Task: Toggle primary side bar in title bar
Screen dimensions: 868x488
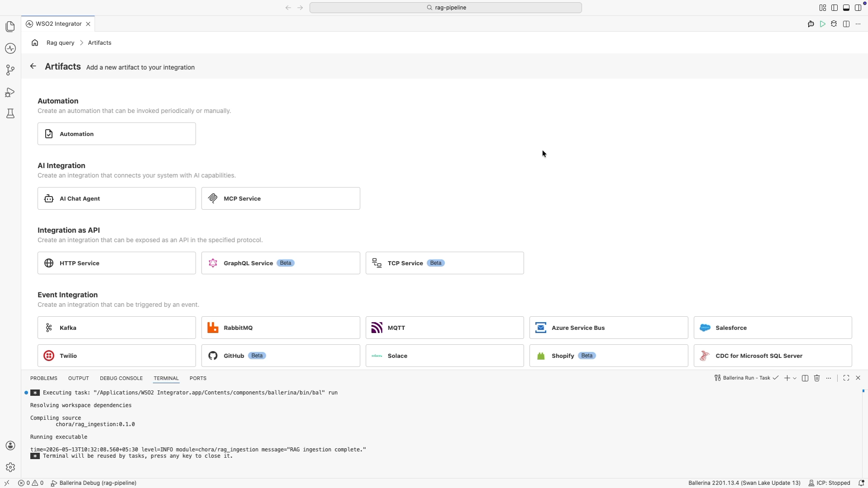Action: pos(835,8)
